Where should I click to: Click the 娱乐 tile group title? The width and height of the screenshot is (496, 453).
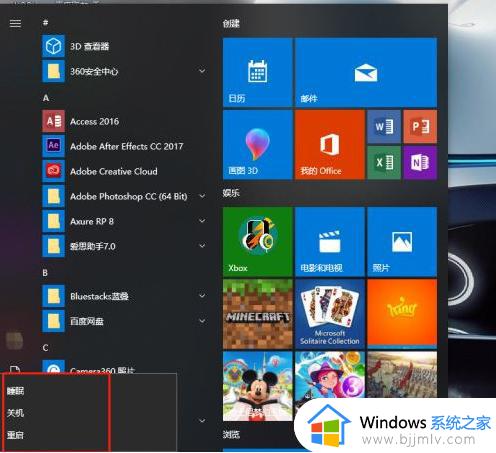[231, 193]
